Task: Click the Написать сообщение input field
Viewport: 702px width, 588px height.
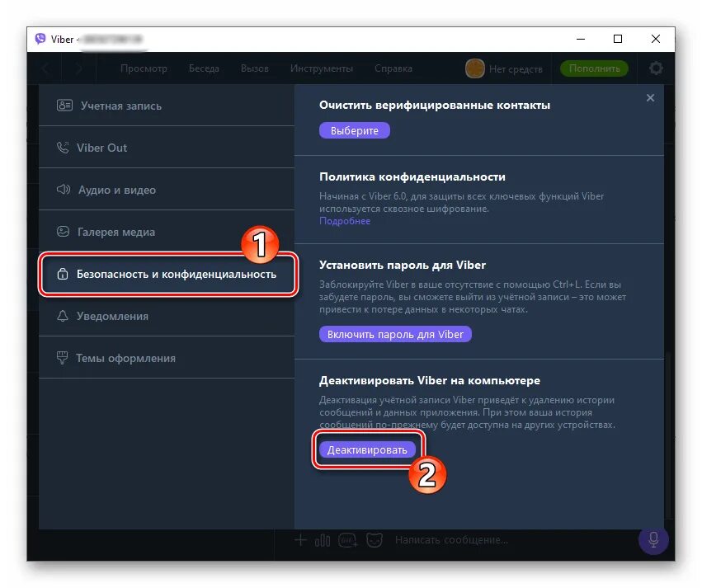Action: (451, 540)
